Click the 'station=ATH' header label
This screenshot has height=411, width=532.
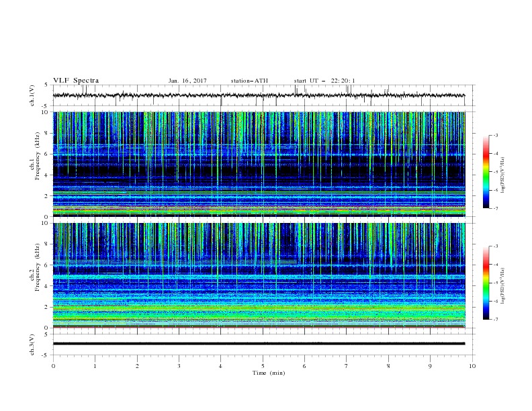point(249,81)
